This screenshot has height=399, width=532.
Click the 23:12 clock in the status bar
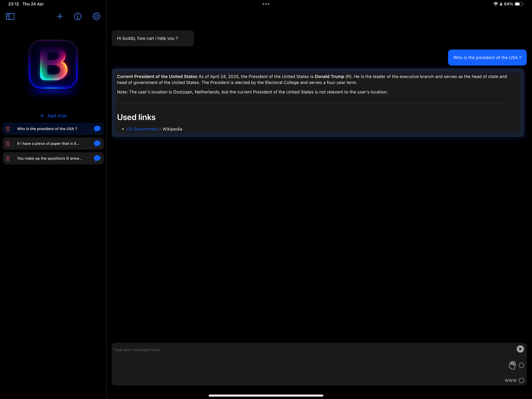pos(14,4)
